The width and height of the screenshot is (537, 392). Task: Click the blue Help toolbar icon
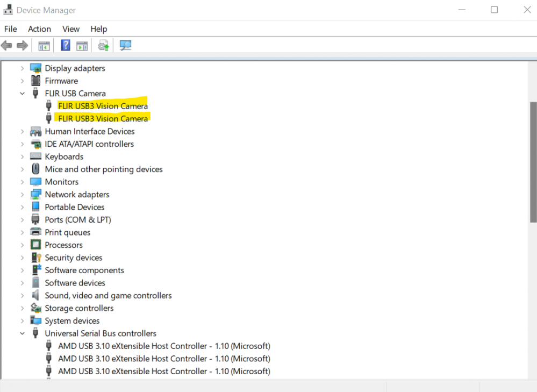coord(66,46)
